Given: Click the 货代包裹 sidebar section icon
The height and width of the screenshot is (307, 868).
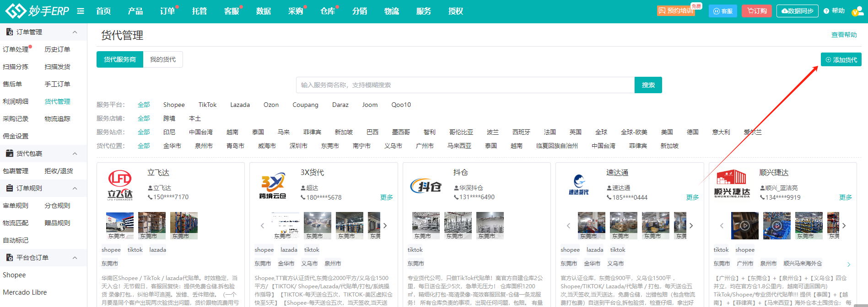Looking at the screenshot, I should 9,153.
